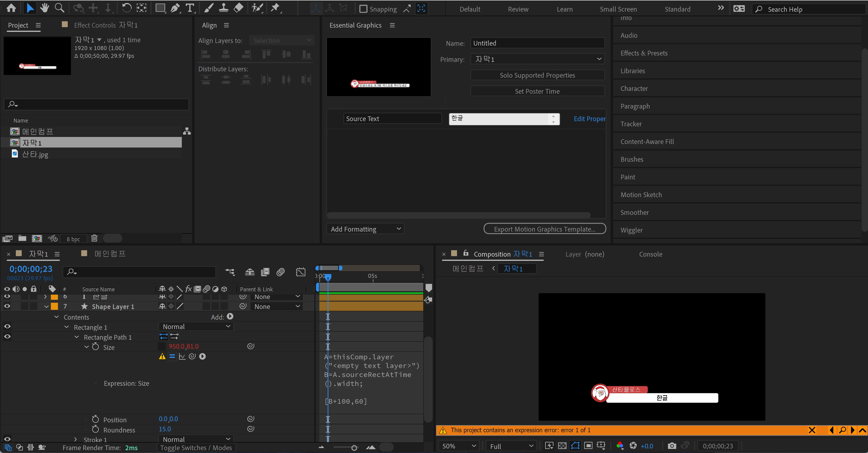The height and width of the screenshot is (453, 868).
Task: Select the Pen tool
Action: tap(175, 8)
